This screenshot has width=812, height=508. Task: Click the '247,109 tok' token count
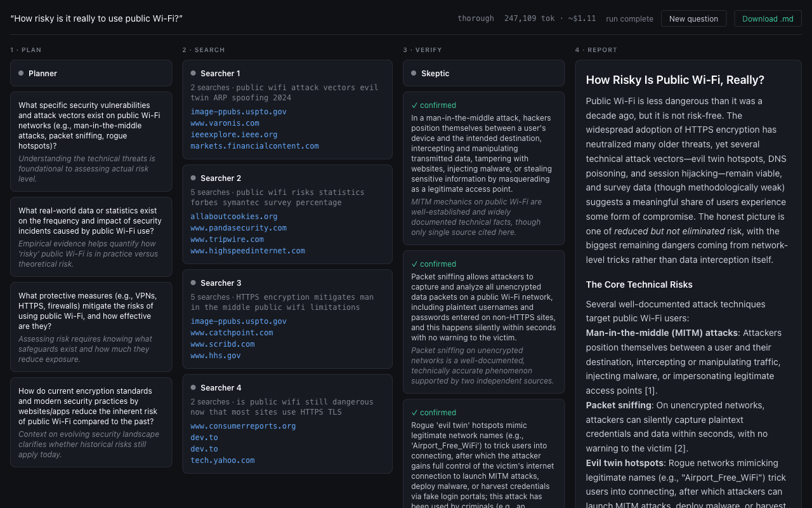click(530, 18)
